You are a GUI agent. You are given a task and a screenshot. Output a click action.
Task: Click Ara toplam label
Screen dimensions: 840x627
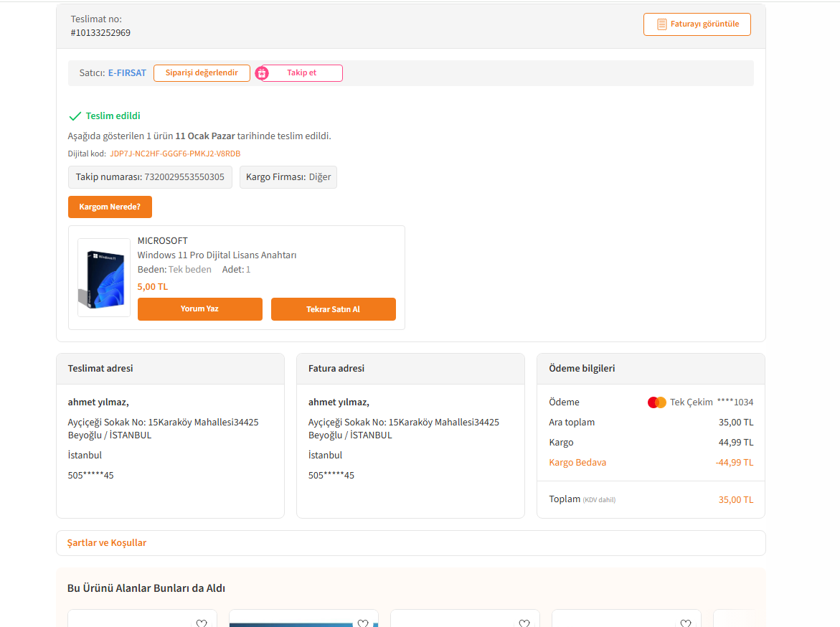pyautogui.click(x=572, y=423)
